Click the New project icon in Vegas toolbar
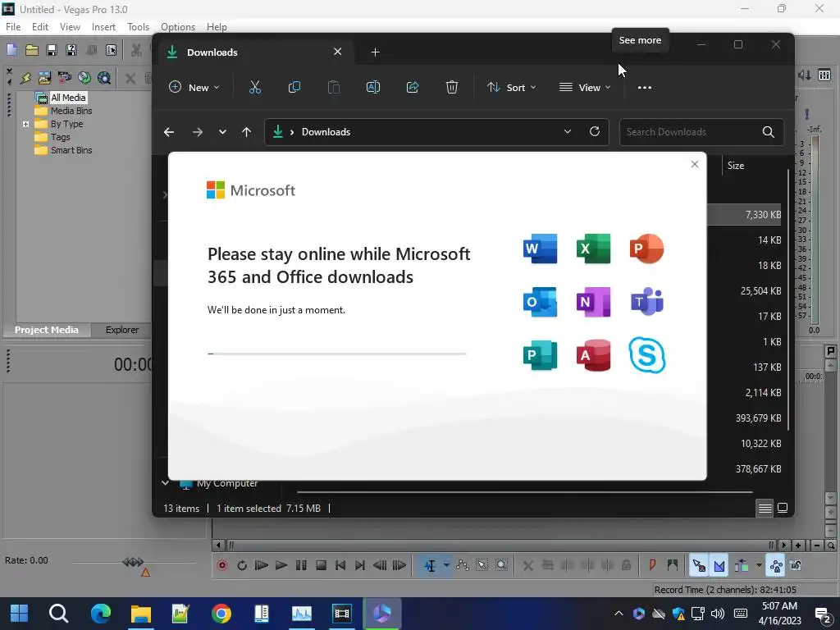840x630 pixels. tap(11, 50)
